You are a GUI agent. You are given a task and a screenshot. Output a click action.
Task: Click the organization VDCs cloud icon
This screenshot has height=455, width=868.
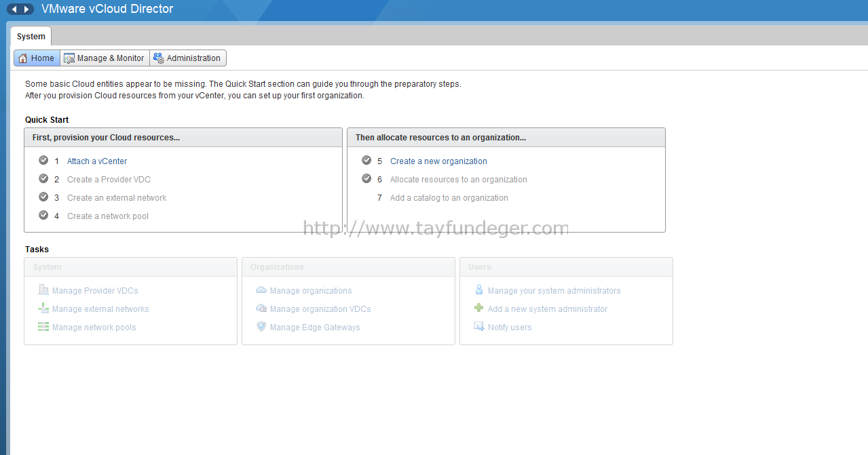pos(261,309)
